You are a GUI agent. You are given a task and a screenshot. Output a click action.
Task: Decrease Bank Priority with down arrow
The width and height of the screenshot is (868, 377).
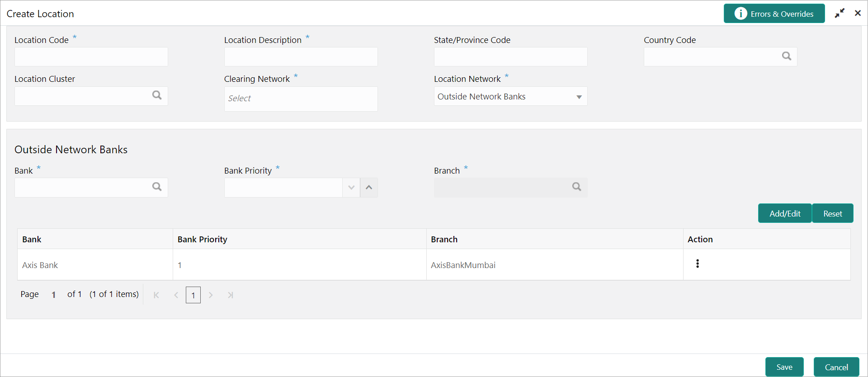point(351,188)
